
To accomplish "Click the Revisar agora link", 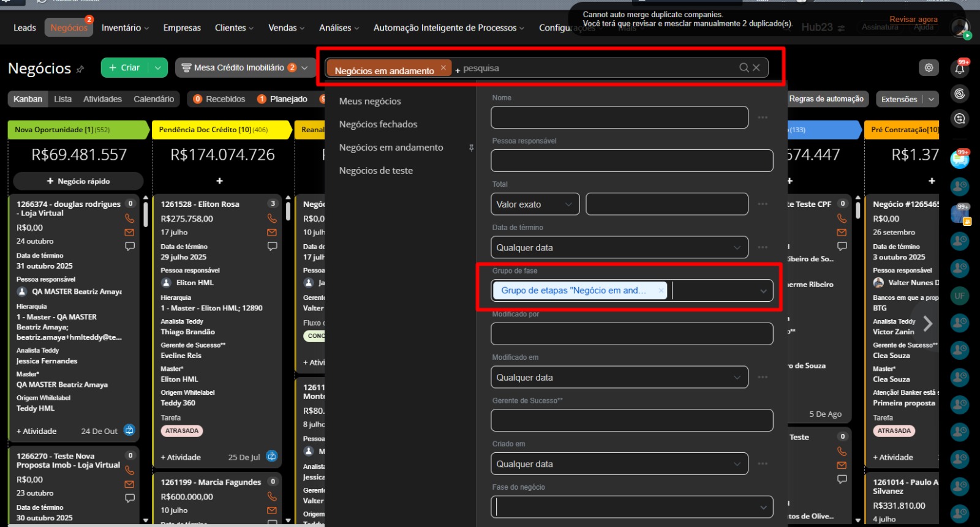I will point(913,20).
